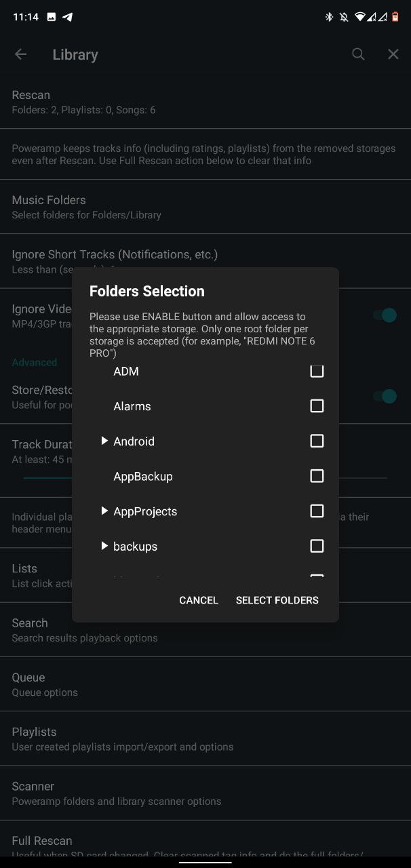The height and width of the screenshot is (868, 411).
Task: Open the search magnifier icon
Action: (x=358, y=54)
